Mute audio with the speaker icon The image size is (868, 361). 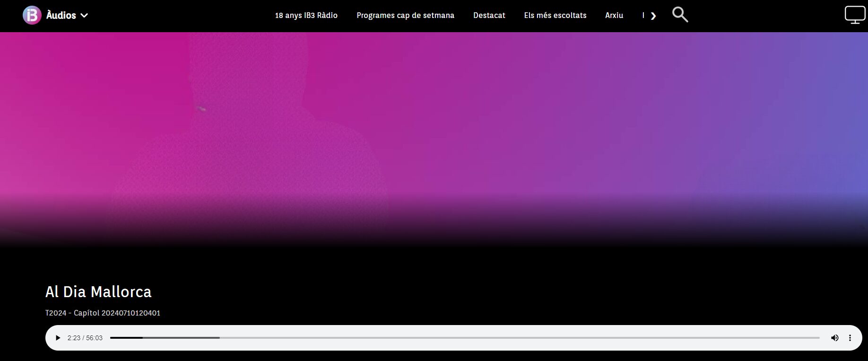(x=834, y=338)
